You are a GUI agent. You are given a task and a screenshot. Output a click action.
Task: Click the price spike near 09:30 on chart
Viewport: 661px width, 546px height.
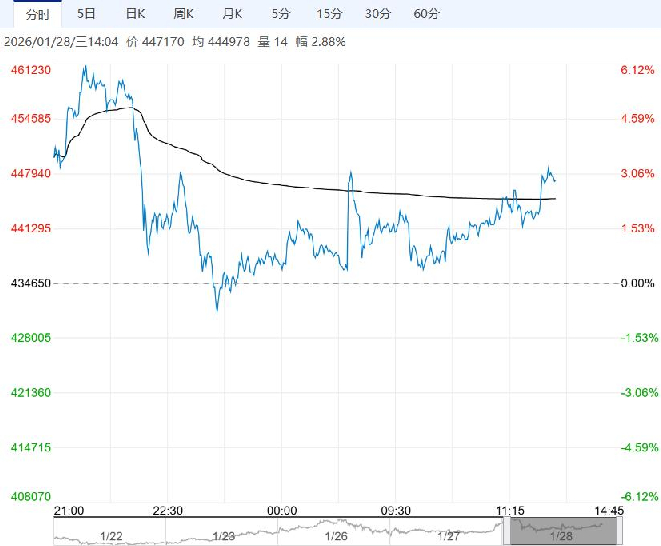coord(350,177)
